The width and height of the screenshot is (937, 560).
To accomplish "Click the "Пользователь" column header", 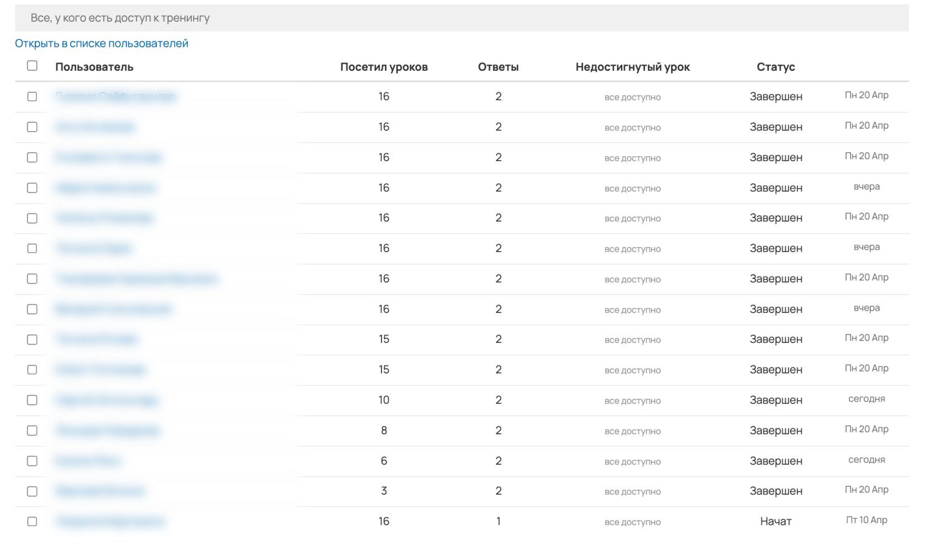I will (94, 67).
